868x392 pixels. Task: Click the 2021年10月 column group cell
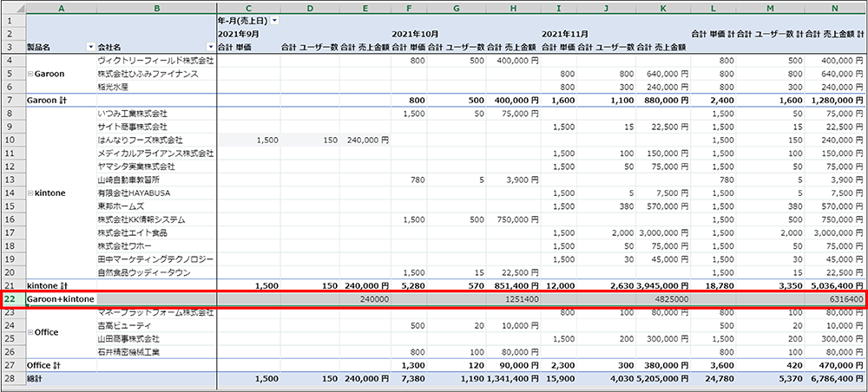415,34
